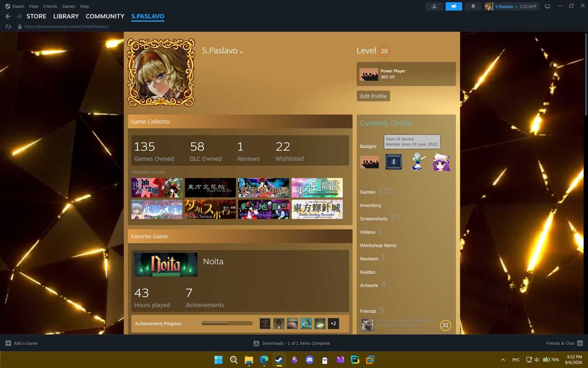Open the Games menu
588x368 pixels.
point(68,6)
